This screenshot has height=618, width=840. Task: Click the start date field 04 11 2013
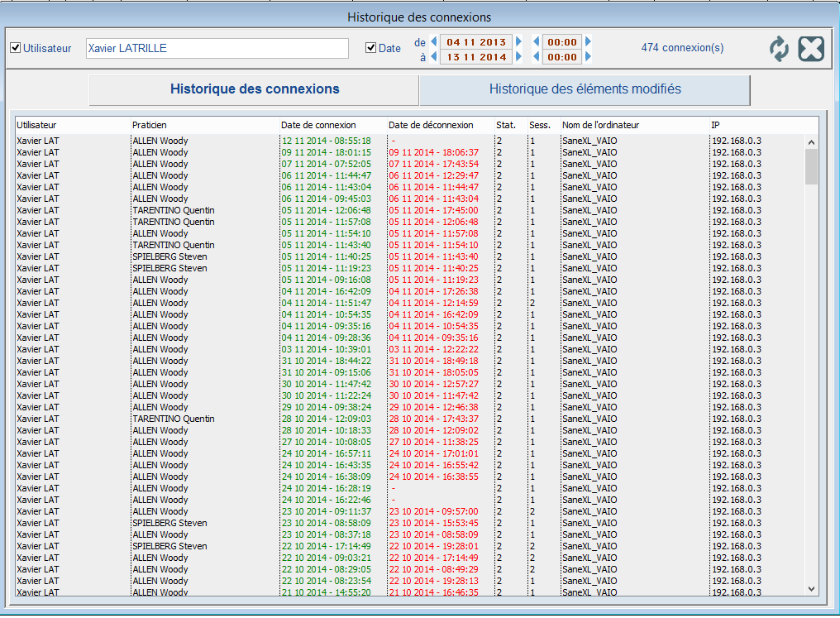click(x=476, y=41)
